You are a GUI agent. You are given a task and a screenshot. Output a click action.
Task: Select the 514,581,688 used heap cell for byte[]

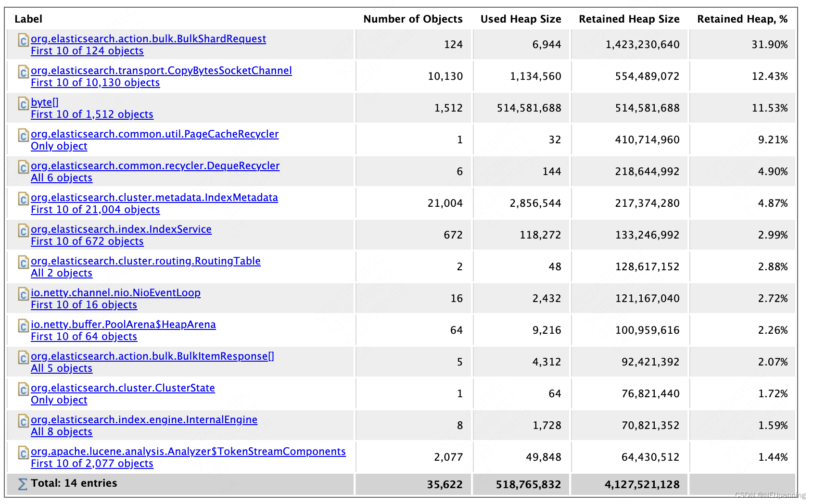pos(529,108)
